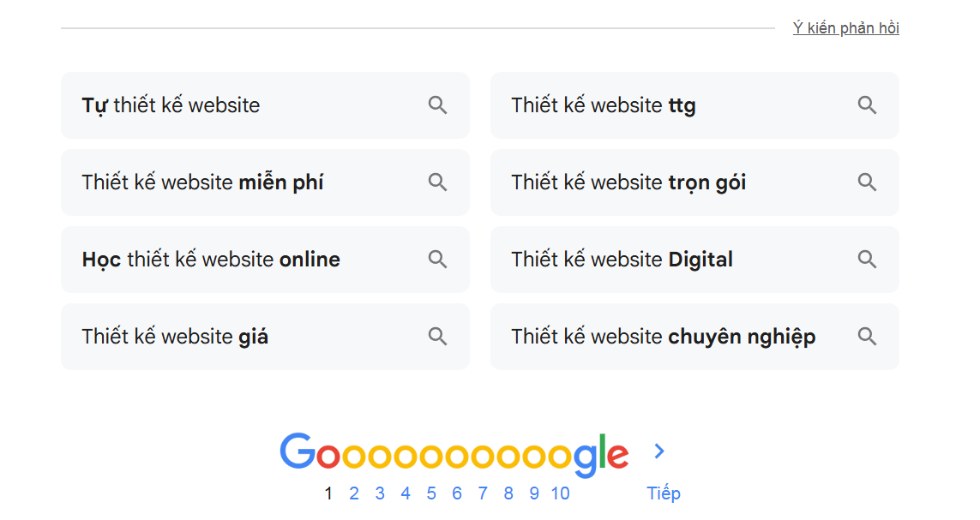Jump to page 10 of results
Image resolution: width=980 pixels, height=520 pixels.
(x=560, y=493)
